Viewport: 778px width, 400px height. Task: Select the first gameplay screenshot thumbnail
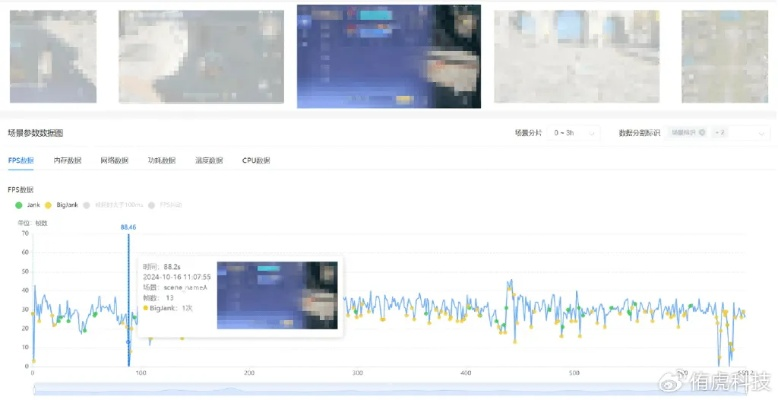(x=53, y=57)
